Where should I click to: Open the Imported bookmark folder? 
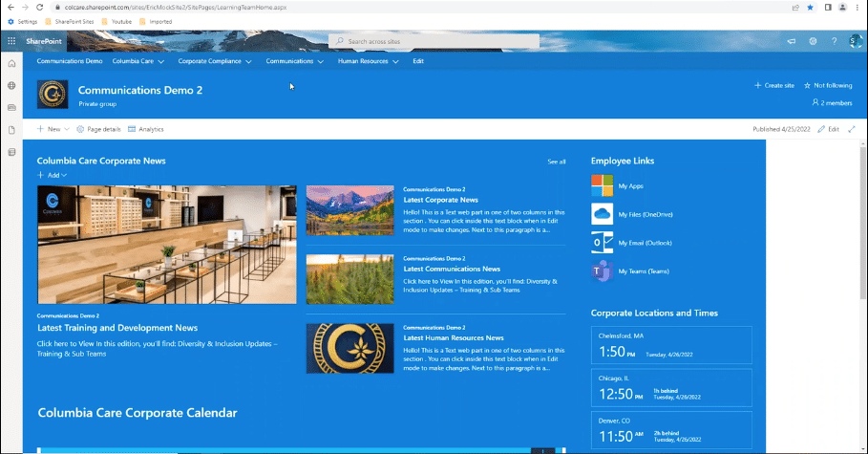(156, 22)
